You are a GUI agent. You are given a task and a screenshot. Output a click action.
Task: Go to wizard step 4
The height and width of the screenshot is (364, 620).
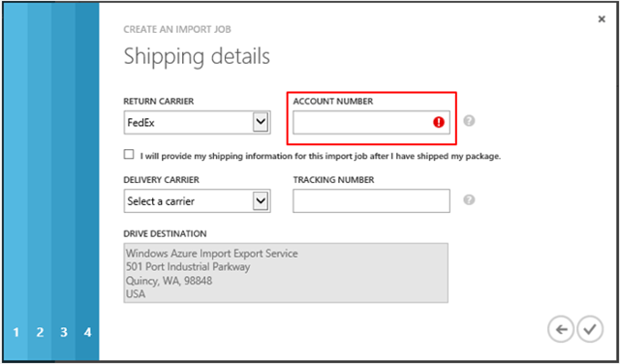[87, 332]
